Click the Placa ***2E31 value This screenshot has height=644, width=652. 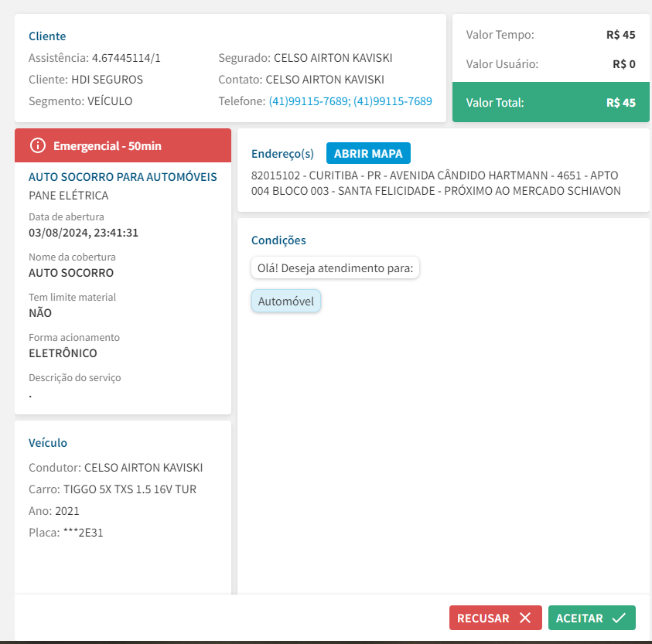click(x=83, y=533)
